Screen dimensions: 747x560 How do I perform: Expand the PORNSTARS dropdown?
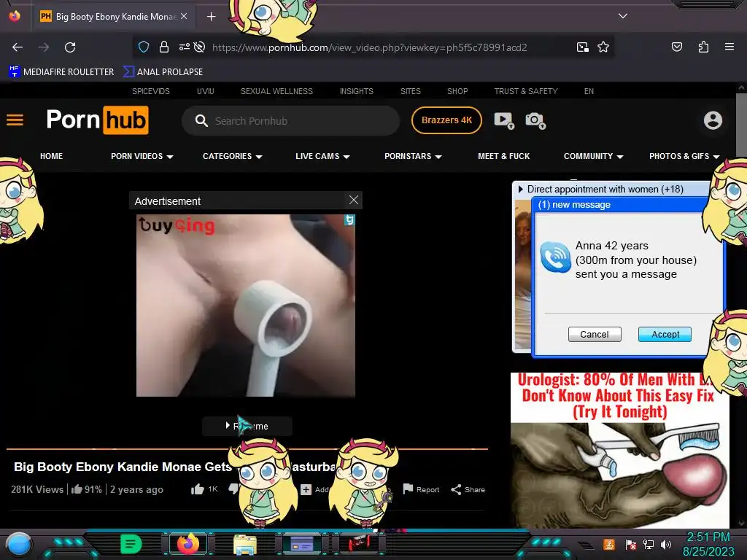click(413, 156)
